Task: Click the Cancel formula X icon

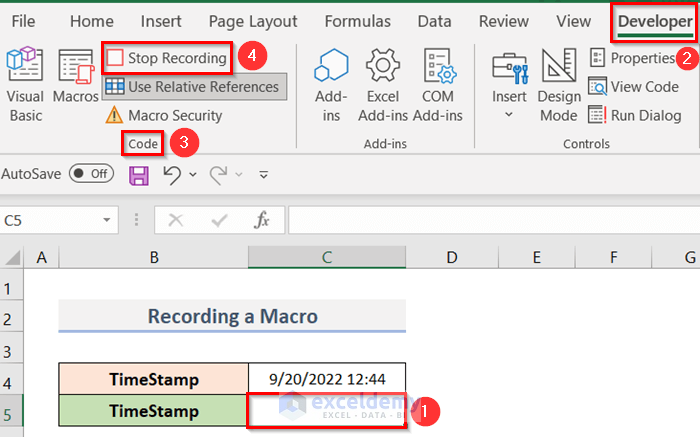Action: pos(176,220)
